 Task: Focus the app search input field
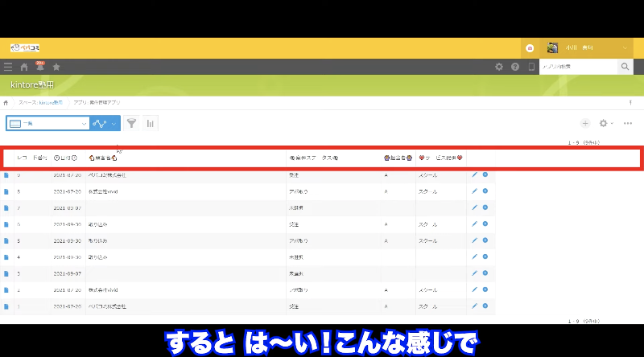click(x=577, y=67)
